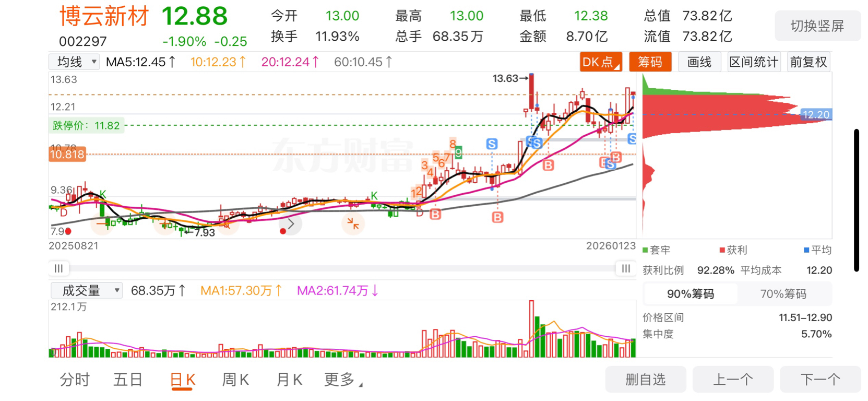Click 删自选 to remove from watchlist

pos(646,380)
